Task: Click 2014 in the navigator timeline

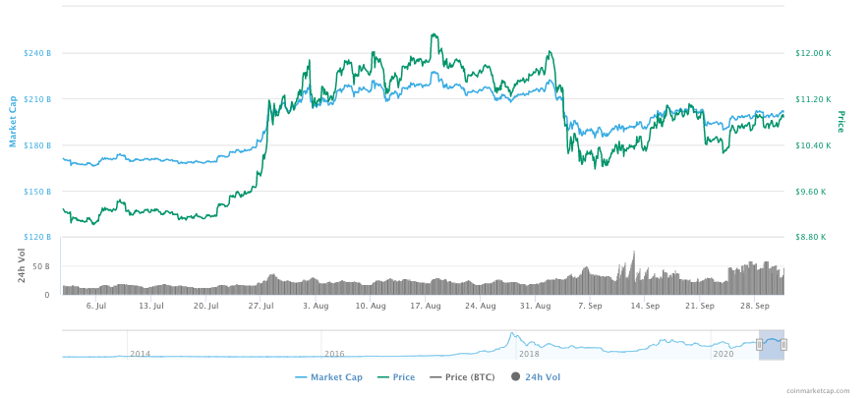Action: 140,354
